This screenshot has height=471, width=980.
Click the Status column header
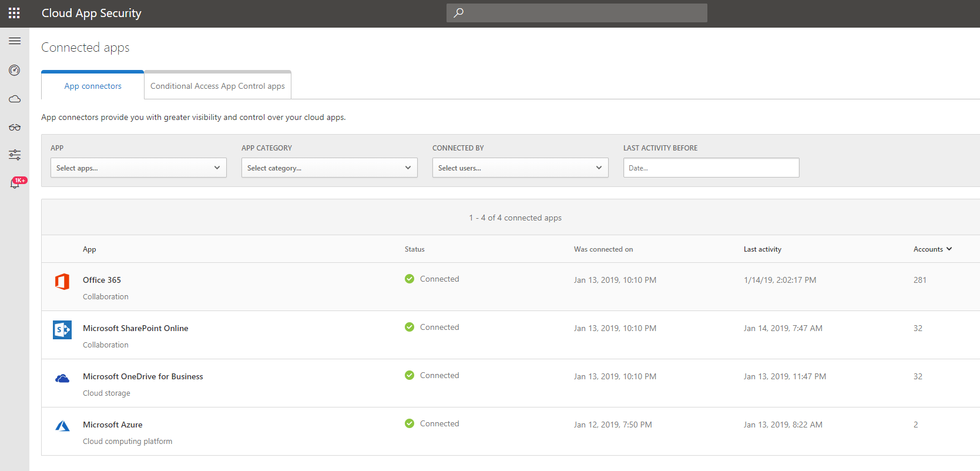pos(415,249)
